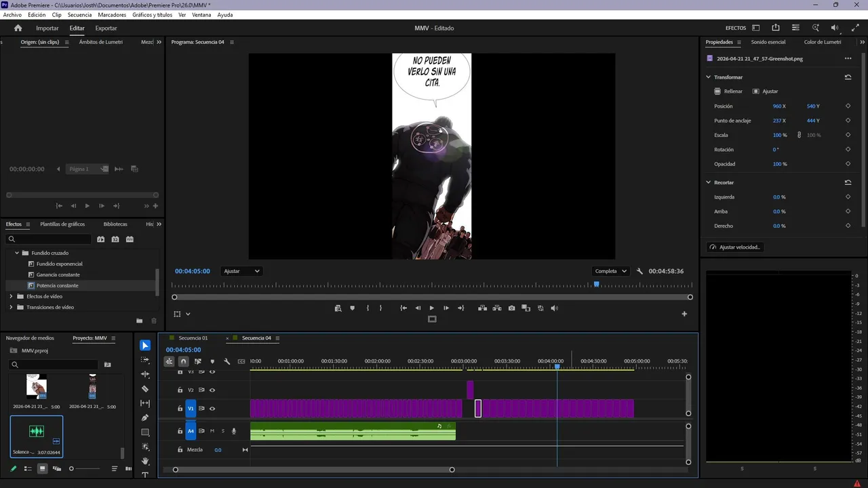This screenshot has height=488, width=868.
Task: Reset Transformar properties
Action: [848, 77]
